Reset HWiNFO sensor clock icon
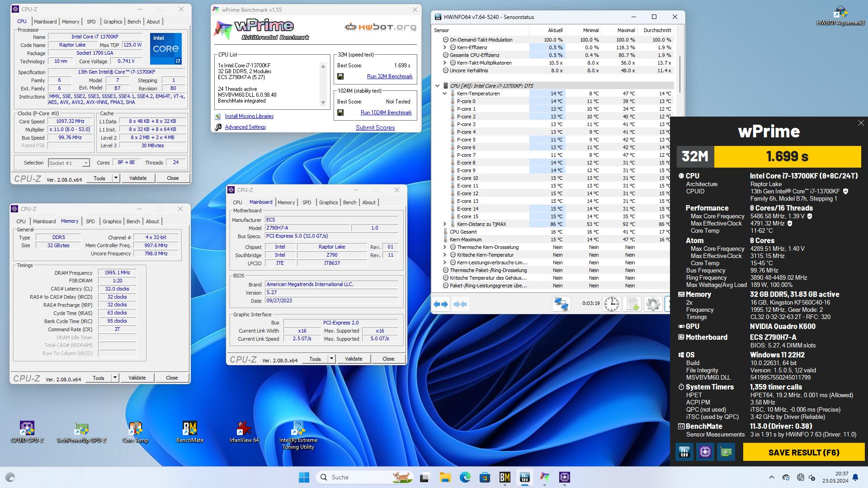Viewport: 868px width, 488px height. 611,304
